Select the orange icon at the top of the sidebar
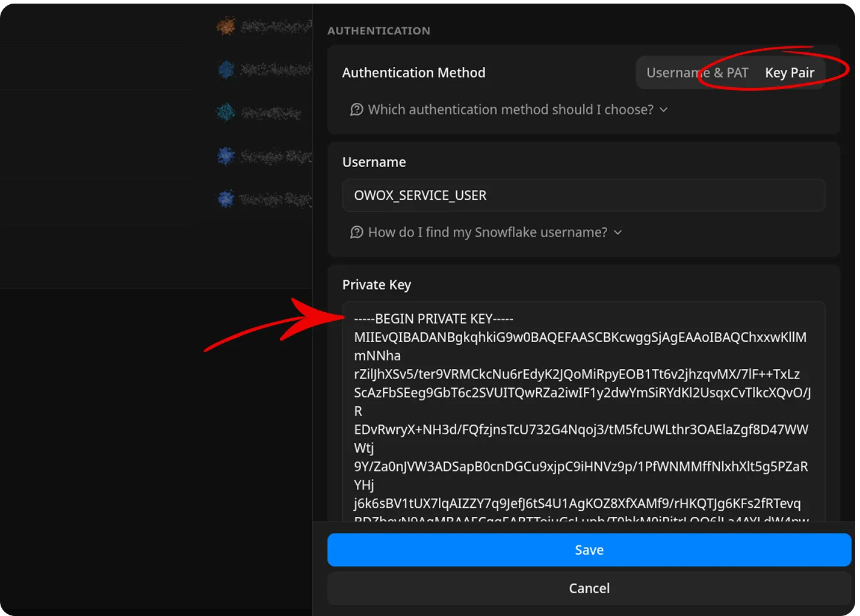Viewport: 860px width, 616px height. 226,26
